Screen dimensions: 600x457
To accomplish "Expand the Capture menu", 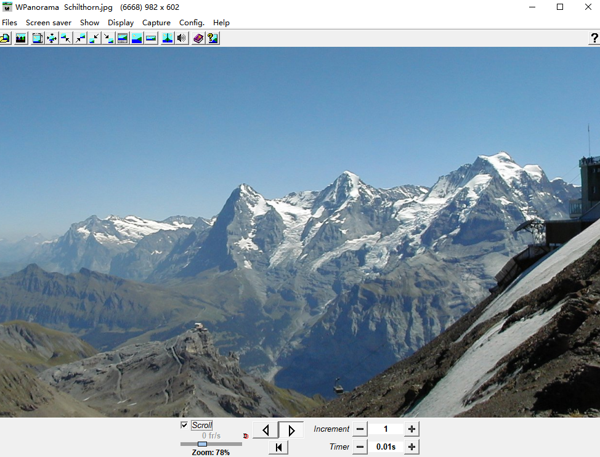I will tap(156, 22).
